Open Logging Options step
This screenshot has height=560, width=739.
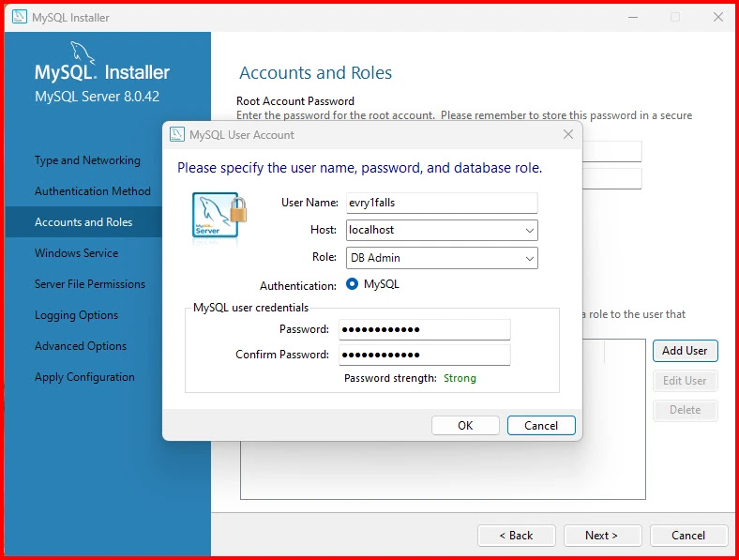[x=76, y=315]
